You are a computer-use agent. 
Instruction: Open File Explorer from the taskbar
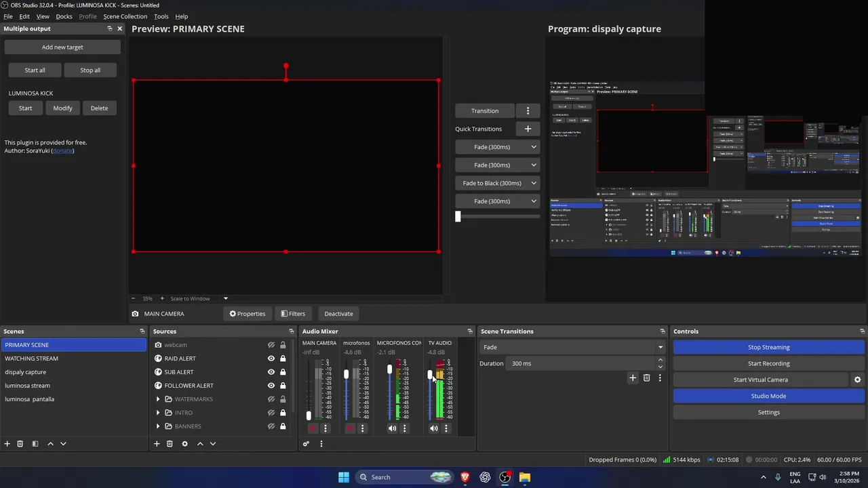525,477
